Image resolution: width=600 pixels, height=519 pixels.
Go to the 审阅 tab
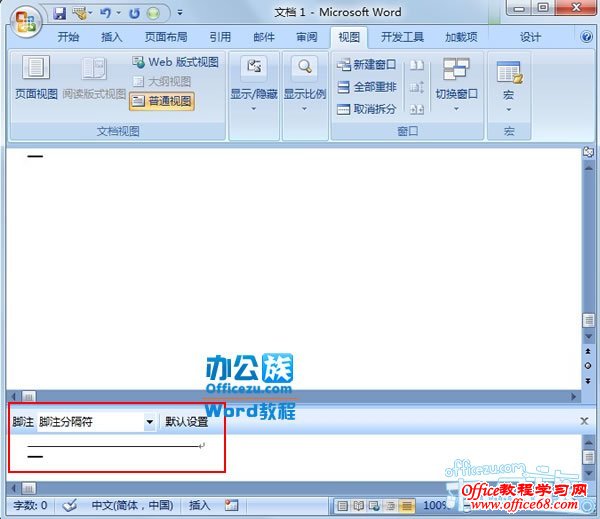[307, 37]
